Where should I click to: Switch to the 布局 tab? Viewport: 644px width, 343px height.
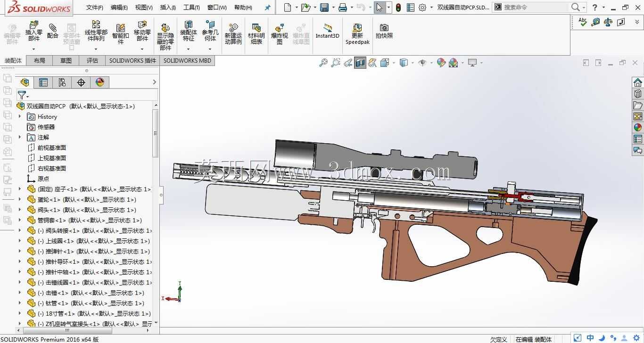click(x=40, y=61)
